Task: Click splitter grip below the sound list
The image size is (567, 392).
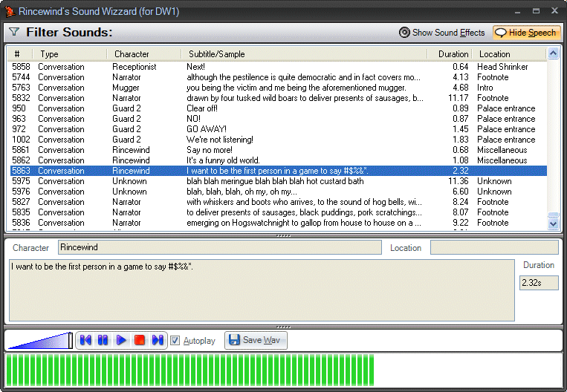Action: point(283,235)
